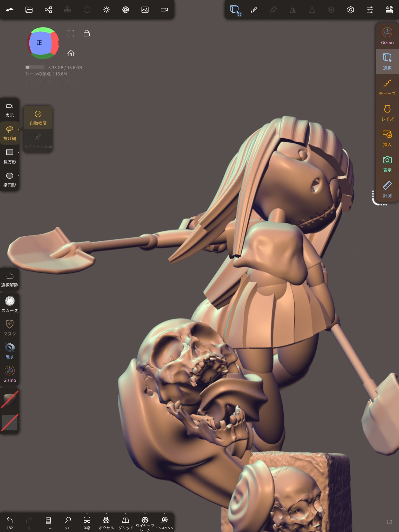Expand ボクセル options caret
Viewport: 399px width, 532px height.
(x=106, y=514)
